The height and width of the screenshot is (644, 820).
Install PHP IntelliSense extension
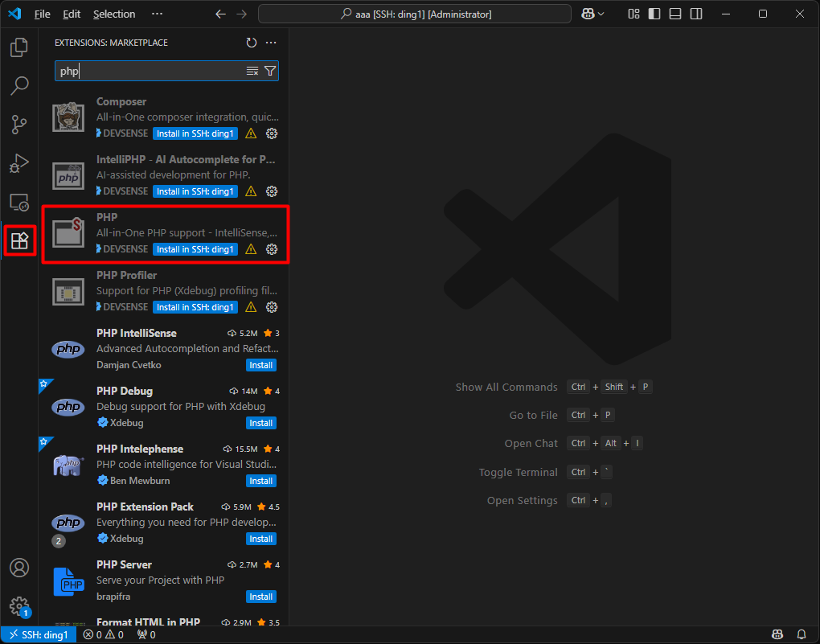coord(261,365)
